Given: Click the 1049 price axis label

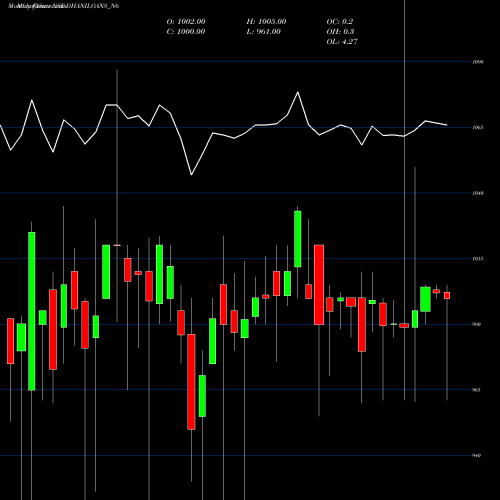Looking at the screenshot, I should [478, 193].
